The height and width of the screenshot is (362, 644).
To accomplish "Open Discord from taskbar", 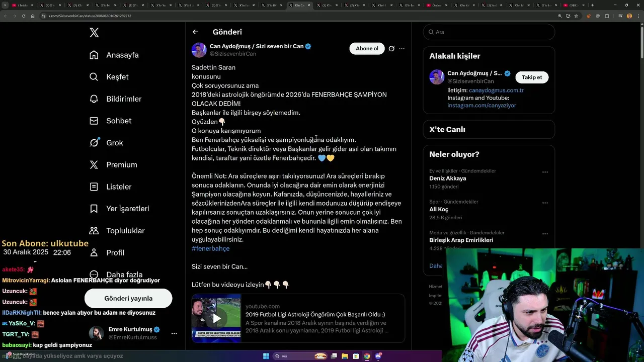I will [378, 356].
